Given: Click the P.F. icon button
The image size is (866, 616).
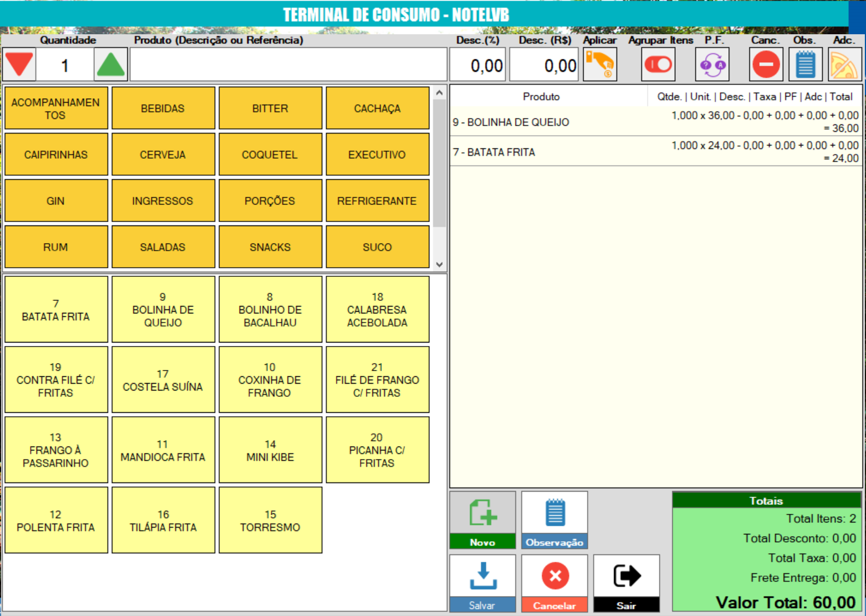Looking at the screenshot, I should [x=712, y=65].
